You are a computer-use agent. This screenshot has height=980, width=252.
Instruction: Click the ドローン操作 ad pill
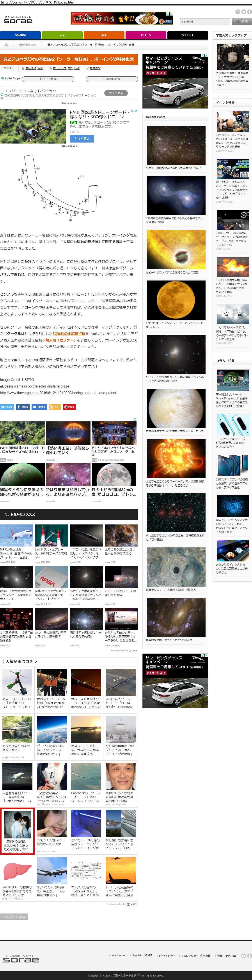click(x=48, y=79)
